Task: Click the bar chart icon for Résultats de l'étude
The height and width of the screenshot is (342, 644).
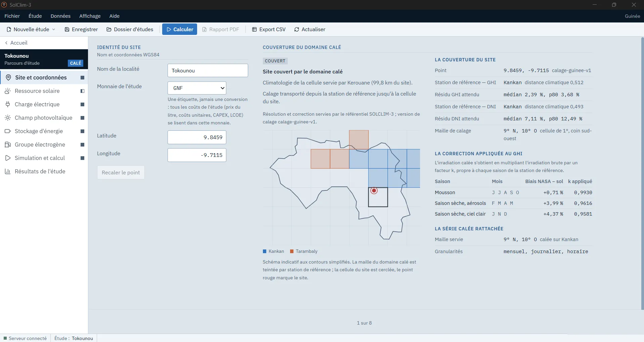Action: click(x=8, y=171)
